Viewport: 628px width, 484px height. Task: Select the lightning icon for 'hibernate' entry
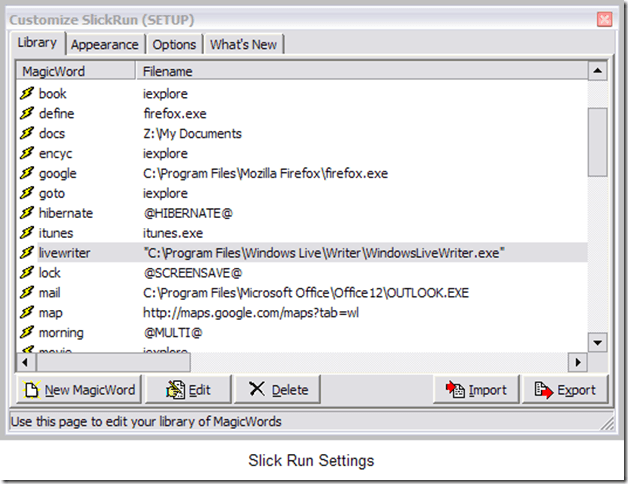tap(27, 213)
